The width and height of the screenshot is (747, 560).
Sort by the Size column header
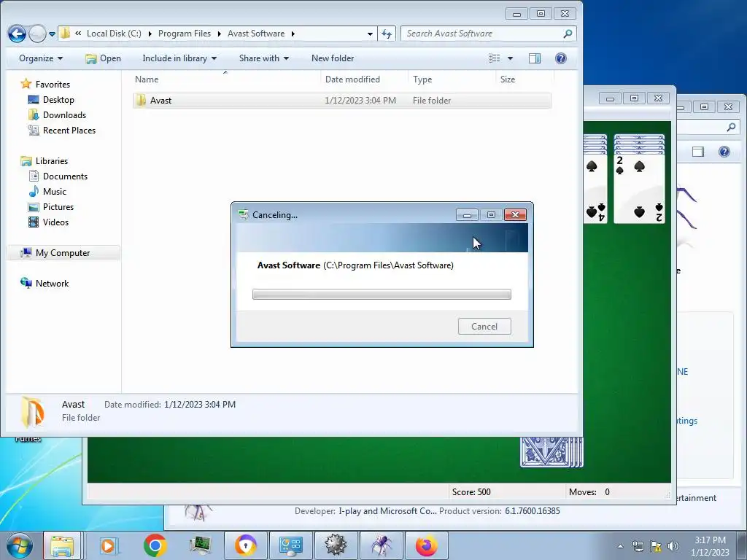click(524, 79)
